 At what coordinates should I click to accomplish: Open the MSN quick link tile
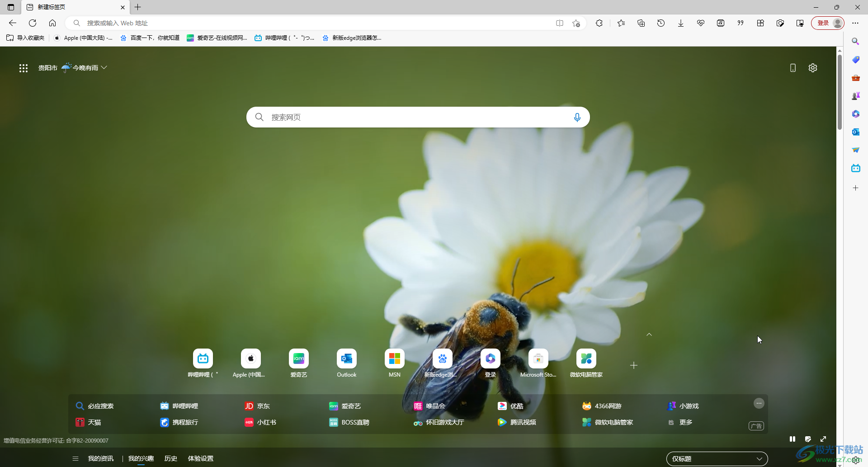coord(395,363)
